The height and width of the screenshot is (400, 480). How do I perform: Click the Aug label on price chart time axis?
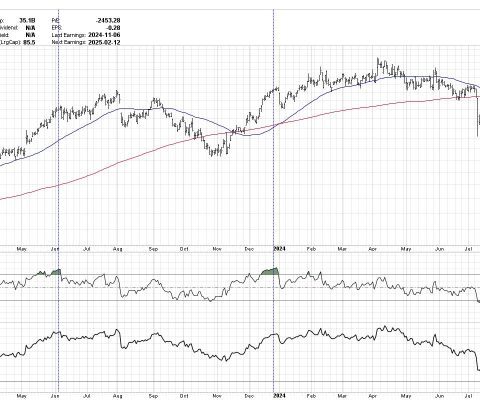[118, 249]
